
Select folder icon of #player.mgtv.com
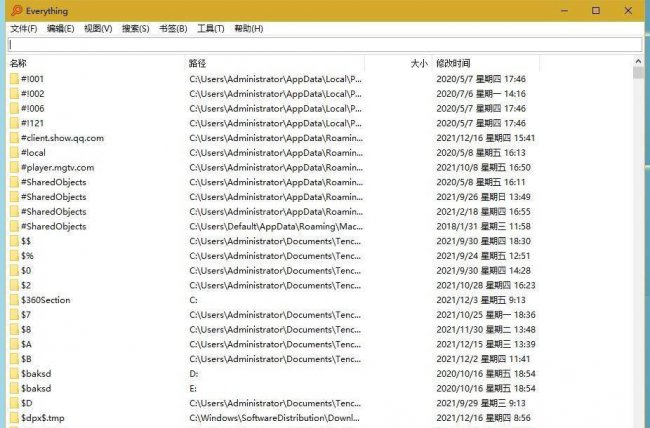tap(15, 168)
